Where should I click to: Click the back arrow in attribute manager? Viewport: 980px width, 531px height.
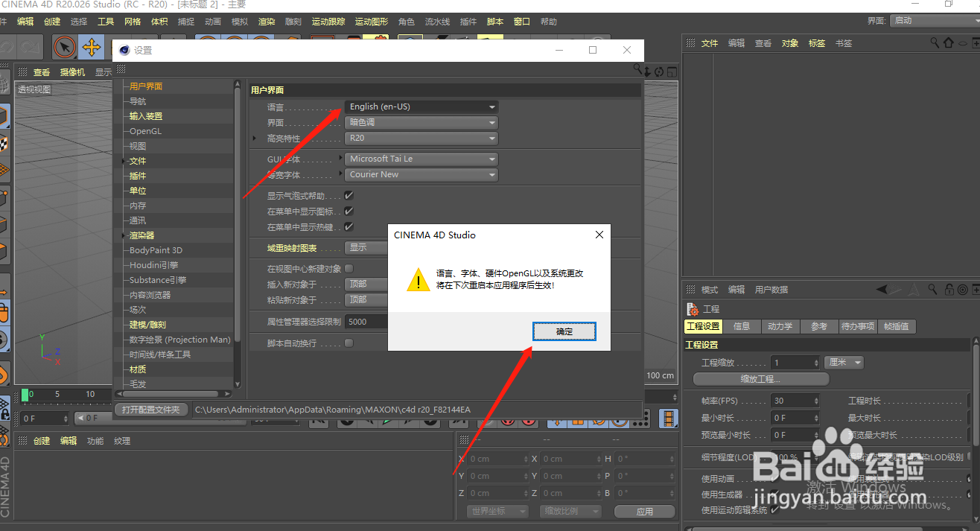pos(882,289)
